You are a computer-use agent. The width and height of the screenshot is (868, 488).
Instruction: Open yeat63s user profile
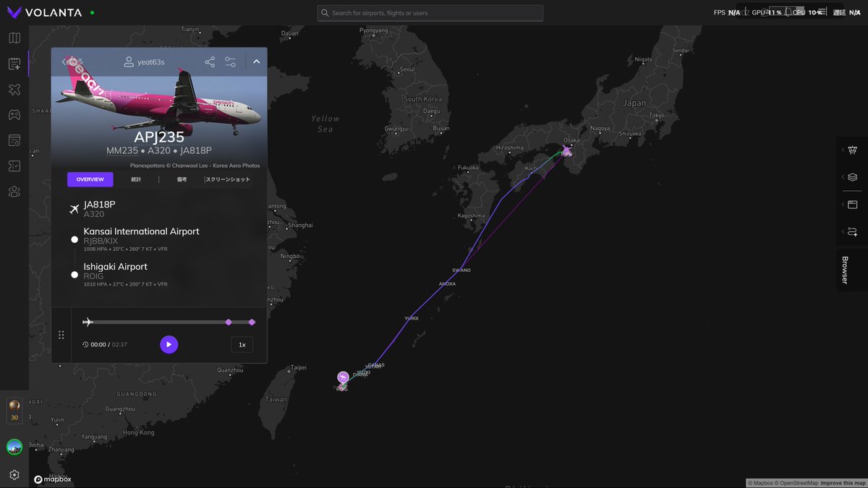[x=144, y=62]
